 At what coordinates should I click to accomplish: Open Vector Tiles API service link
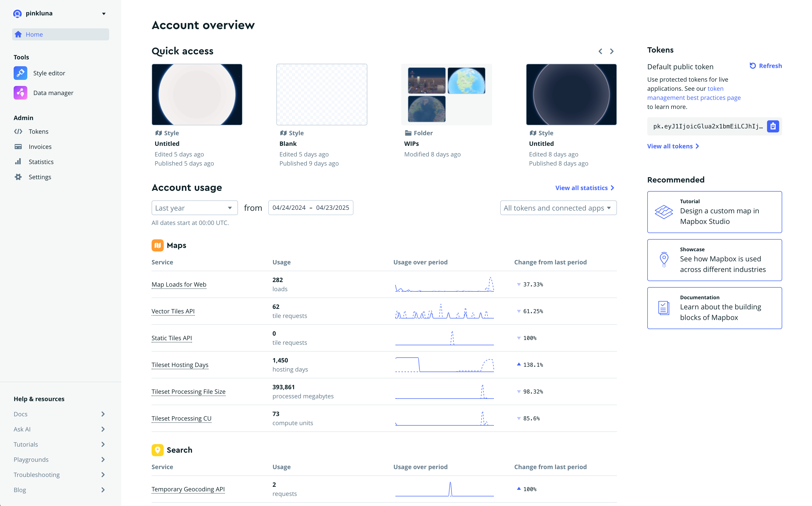coord(173,311)
